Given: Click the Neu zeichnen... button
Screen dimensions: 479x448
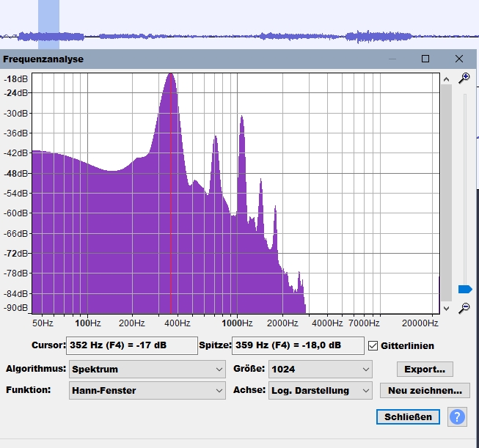Looking at the screenshot, I should [425, 391].
